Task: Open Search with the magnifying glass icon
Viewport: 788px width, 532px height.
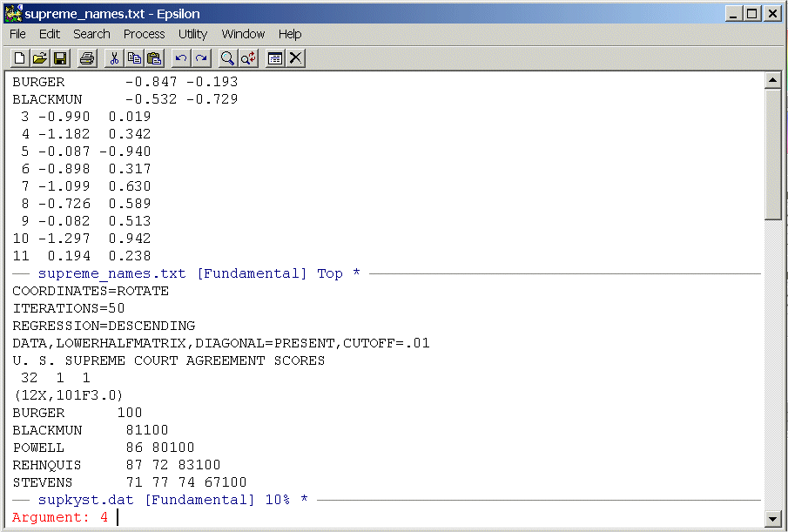Action: tap(228, 58)
